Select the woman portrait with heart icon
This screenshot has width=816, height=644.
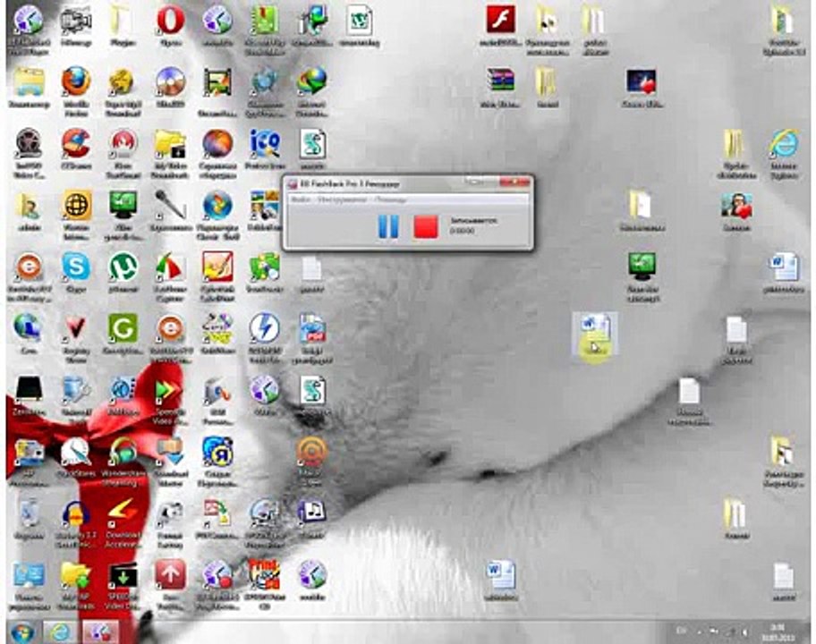tap(736, 206)
